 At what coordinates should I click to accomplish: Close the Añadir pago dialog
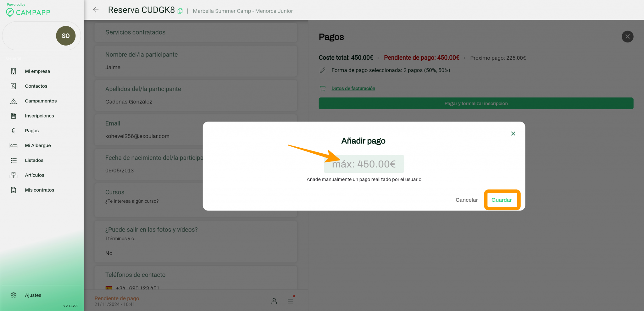513,133
